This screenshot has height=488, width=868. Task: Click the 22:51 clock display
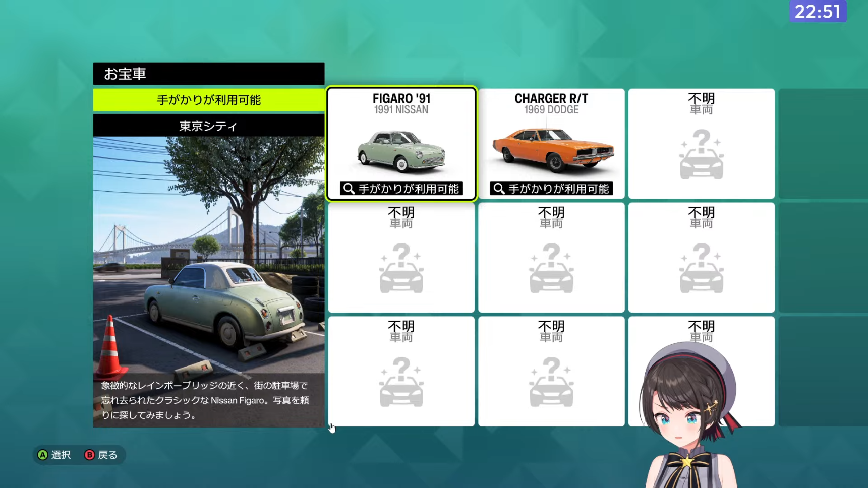tap(818, 11)
